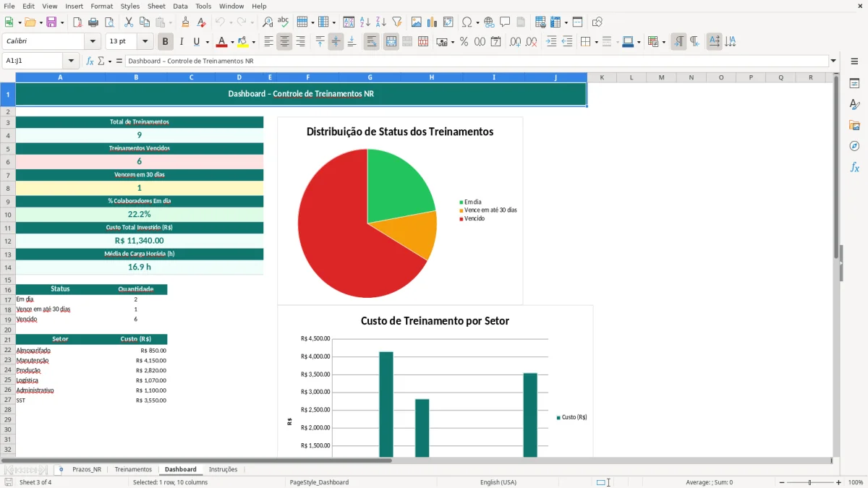Open the Format menu
The width and height of the screenshot is (868, 488).
point(101,6)
